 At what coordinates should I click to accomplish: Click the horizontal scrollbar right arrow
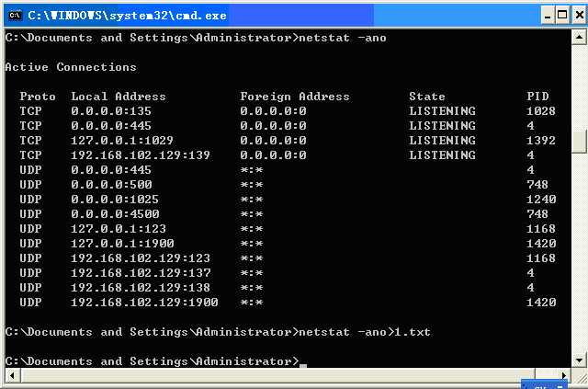[x=563, y=374]
